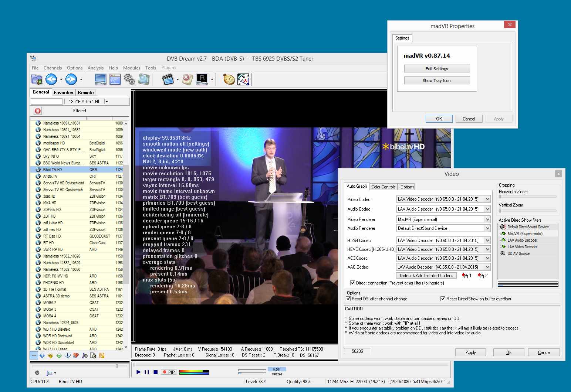Click the volume slider above the speaker icon
571x392 pixels.
coord(80,366)
